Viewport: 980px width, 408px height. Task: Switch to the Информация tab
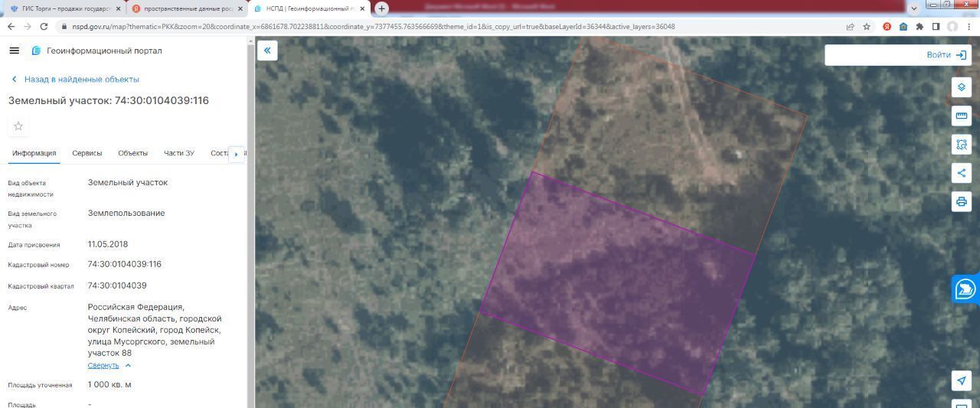click(34, 153)
